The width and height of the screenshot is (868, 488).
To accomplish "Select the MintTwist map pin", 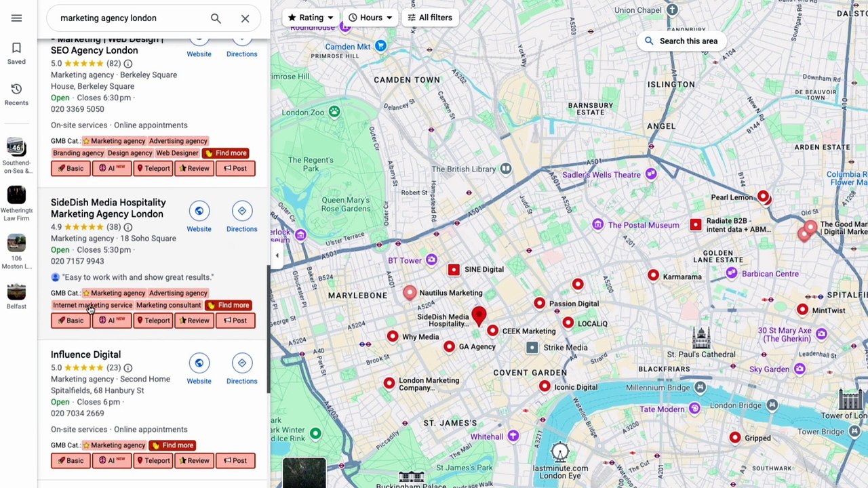I will click(802, 310).
